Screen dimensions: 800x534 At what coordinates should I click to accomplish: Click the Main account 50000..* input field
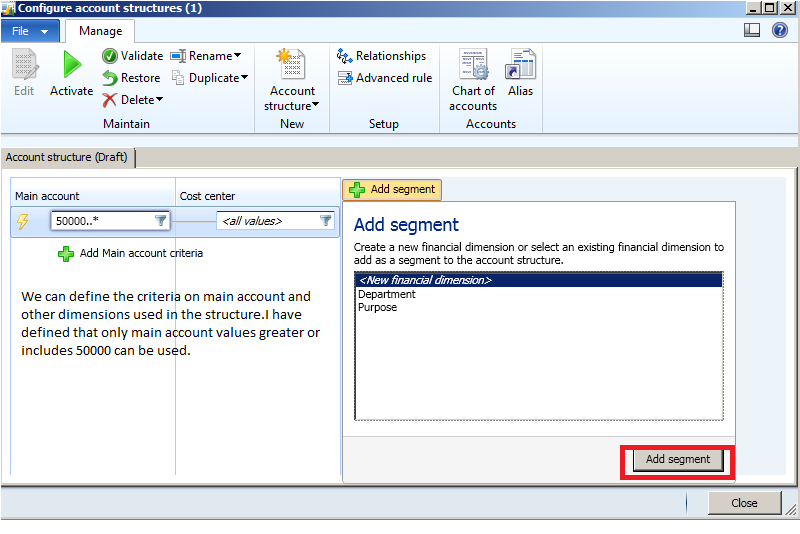[110, 221]
